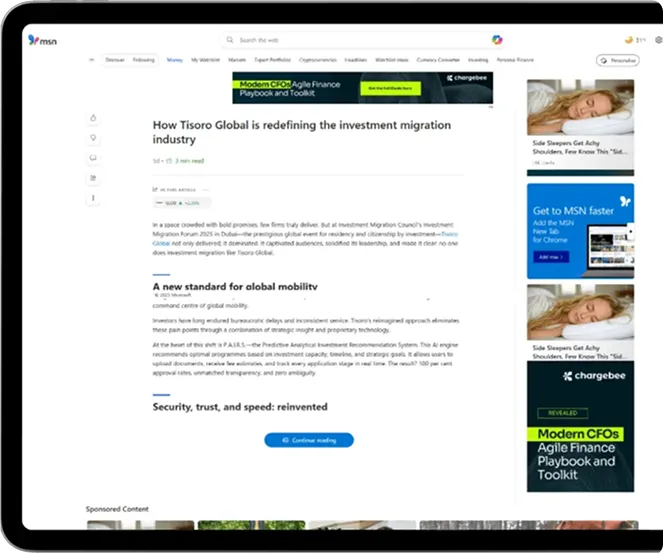The image size is (663, 556).
Task: Open Personal Finance nav item
Action: pyautogui.click(x=515, y=60)
